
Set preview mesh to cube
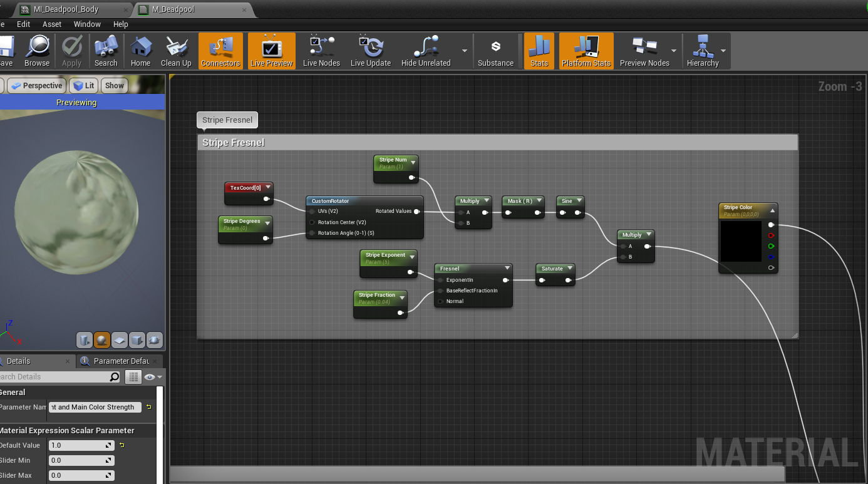(x=137, y=340)
